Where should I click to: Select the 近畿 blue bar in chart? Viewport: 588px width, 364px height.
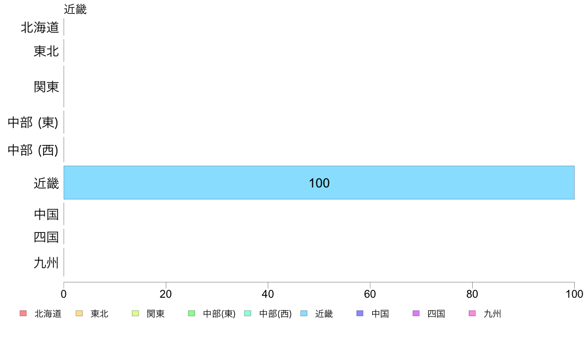coord(319,182)
